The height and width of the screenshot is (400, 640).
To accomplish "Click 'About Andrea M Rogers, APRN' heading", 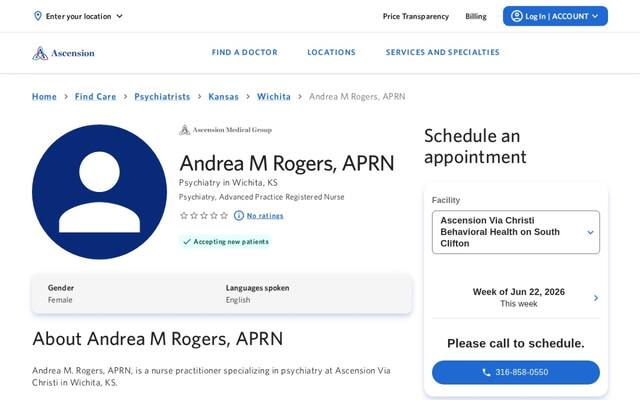I will [x=158, y=339].
